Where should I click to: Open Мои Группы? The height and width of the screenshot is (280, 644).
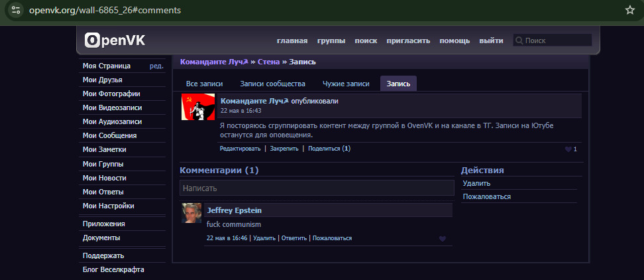(103, 164)
